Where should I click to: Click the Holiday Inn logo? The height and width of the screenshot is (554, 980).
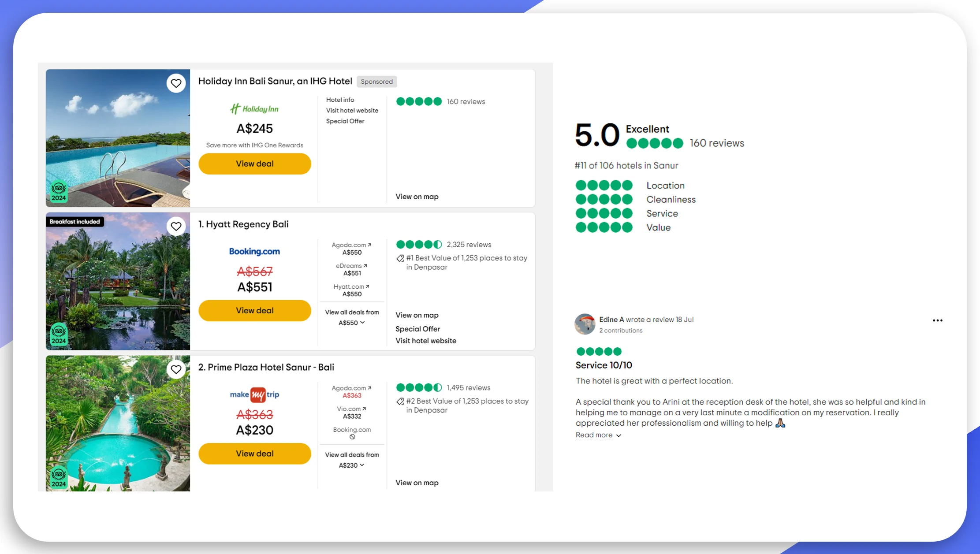pos(254,109)
